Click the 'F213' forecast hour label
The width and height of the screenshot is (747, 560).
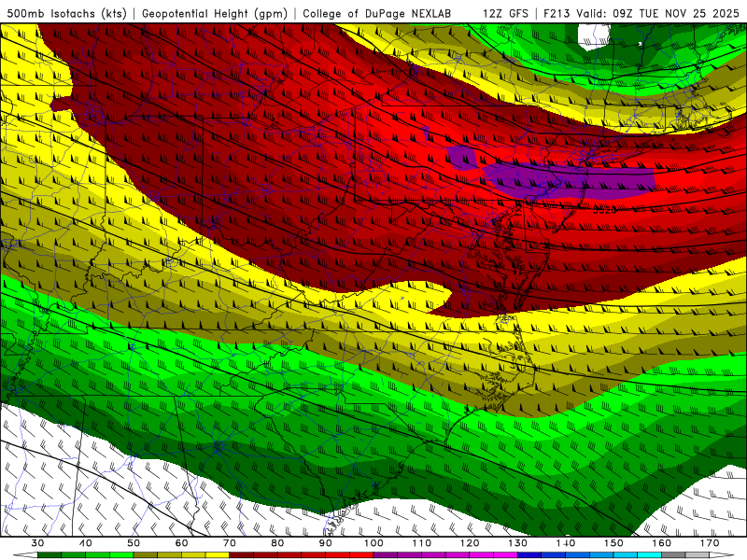557,13
